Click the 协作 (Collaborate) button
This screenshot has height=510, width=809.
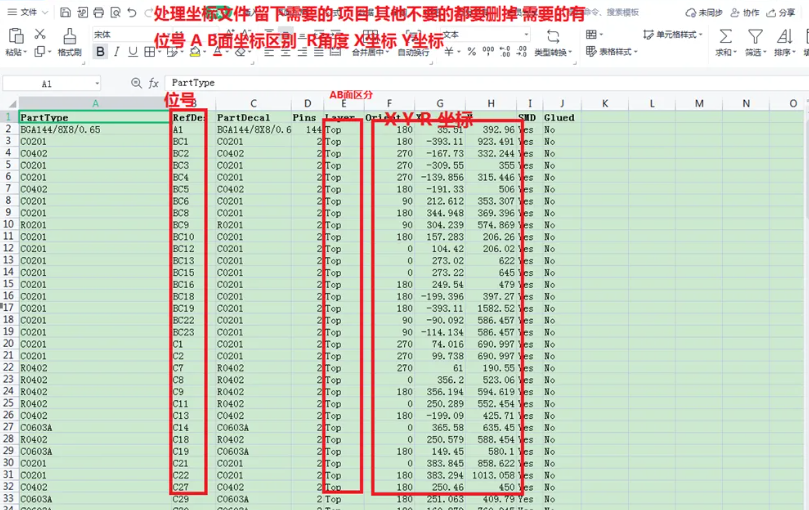point(741,13)
